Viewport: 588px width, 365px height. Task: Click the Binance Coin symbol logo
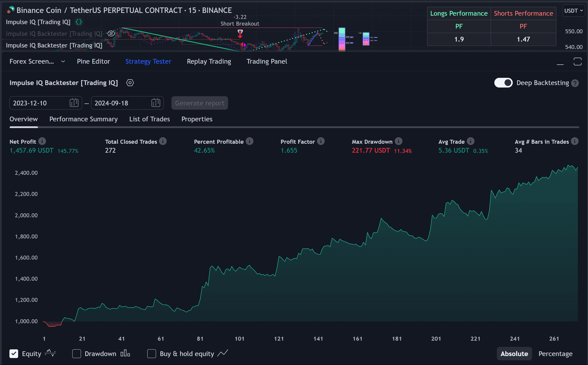tap(10, 10)
